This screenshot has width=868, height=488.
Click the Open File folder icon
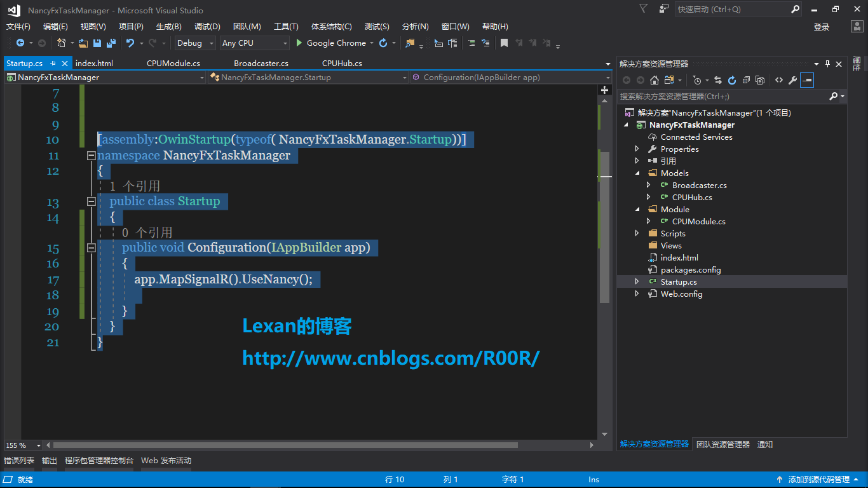tap(83, 43)
